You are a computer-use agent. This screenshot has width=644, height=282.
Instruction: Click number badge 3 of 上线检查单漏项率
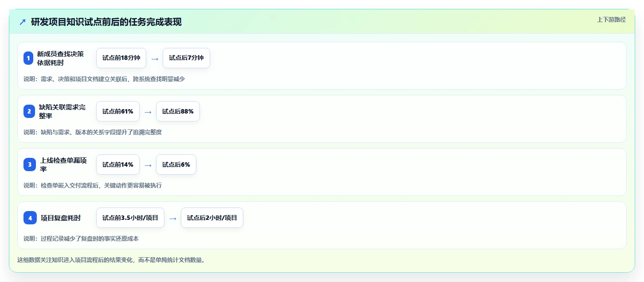coord(30,164)
